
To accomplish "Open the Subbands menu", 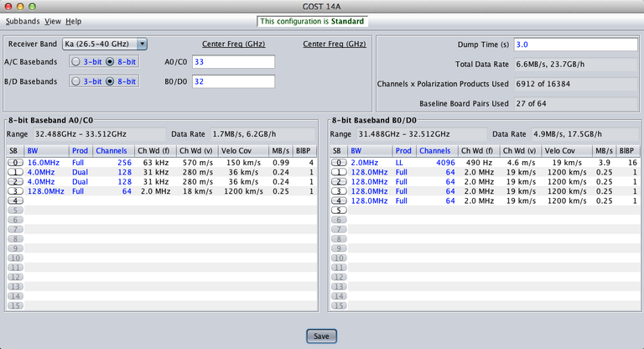I will [x=23, y=20].
